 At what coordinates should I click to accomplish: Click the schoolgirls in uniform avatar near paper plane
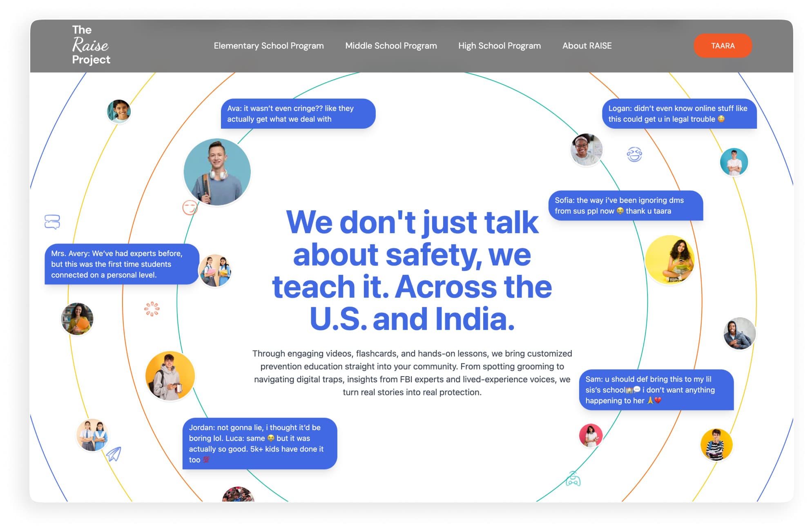tap(92, 435)
